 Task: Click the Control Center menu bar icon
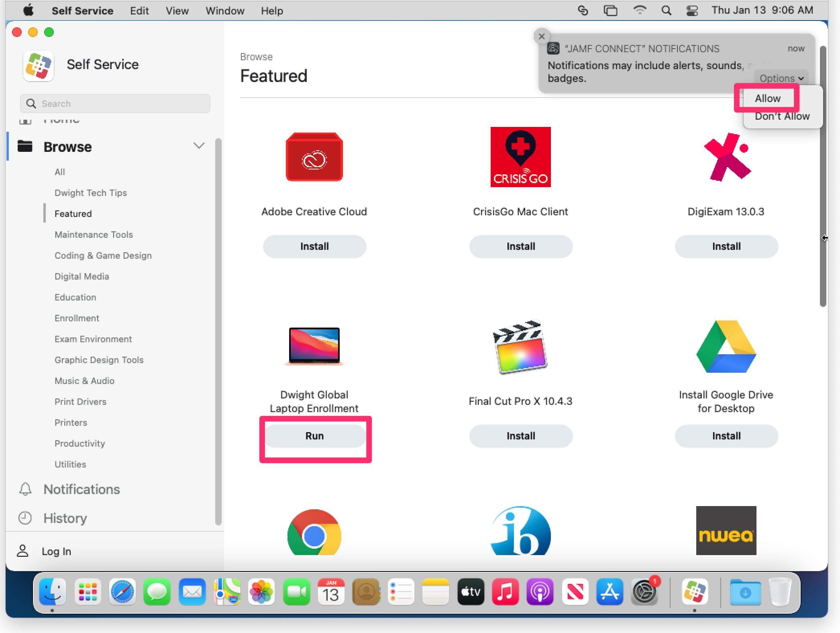tap(692, 10)
